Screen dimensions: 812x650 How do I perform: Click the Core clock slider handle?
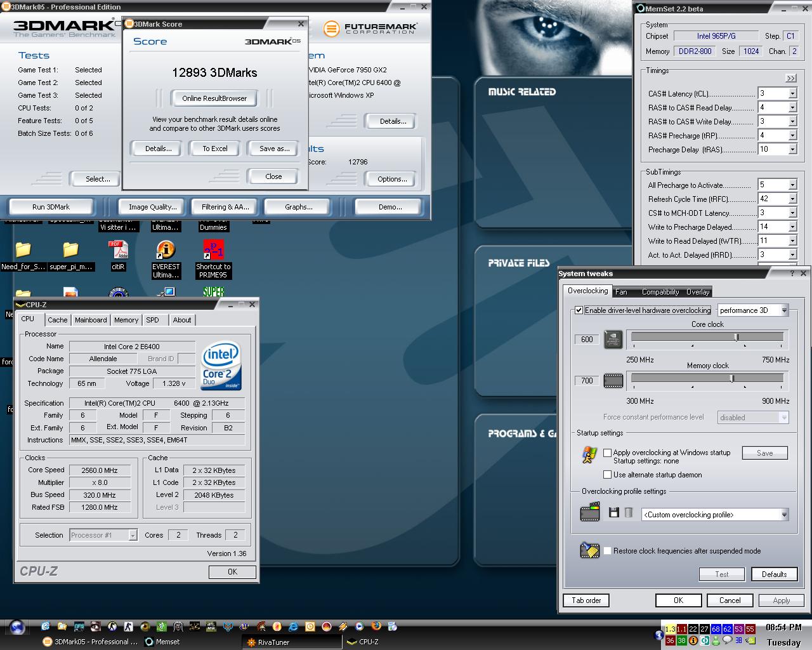pyautogui.click(x=737, y=337)
